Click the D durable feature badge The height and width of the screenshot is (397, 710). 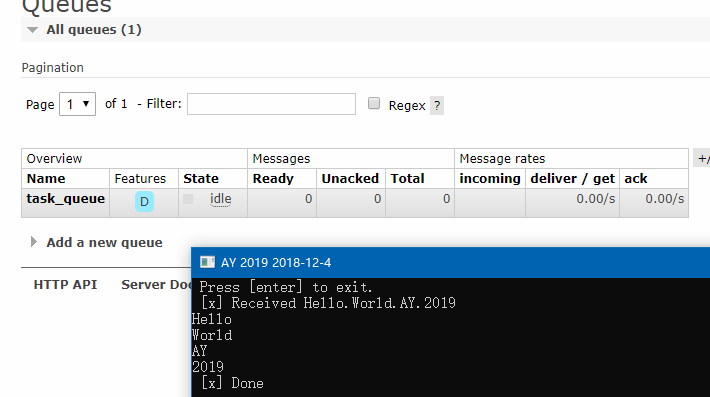pos(144,201)
